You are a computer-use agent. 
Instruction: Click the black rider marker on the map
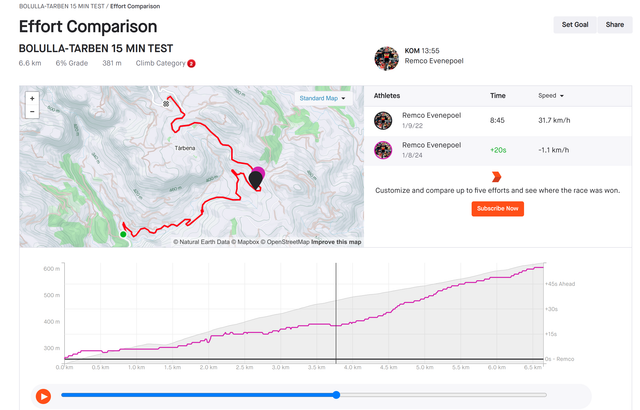click(x=255, y=178)
